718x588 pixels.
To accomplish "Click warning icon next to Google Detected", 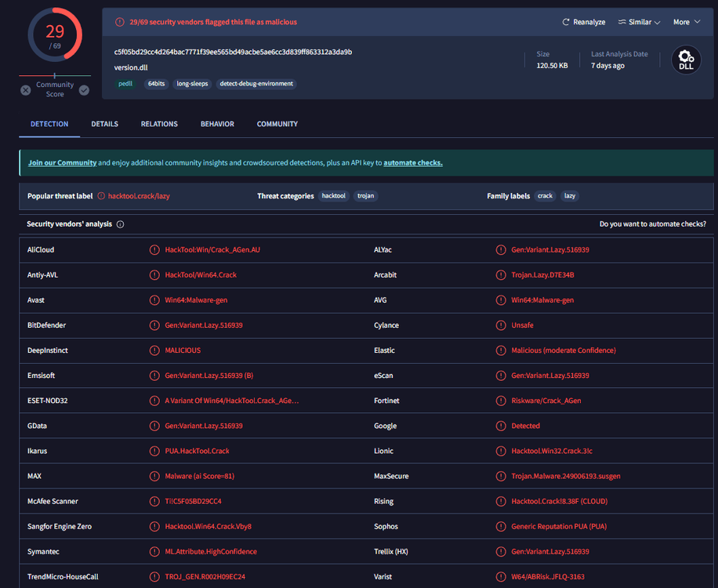I will (501, 426).
